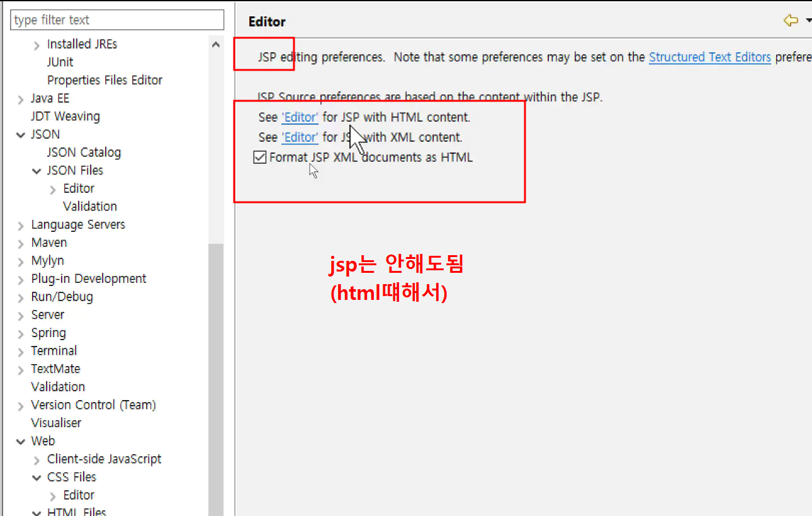Select HTML Files tree item
Image resolution: width=812 pixels, height=516 pixels.
click(77, 511)
